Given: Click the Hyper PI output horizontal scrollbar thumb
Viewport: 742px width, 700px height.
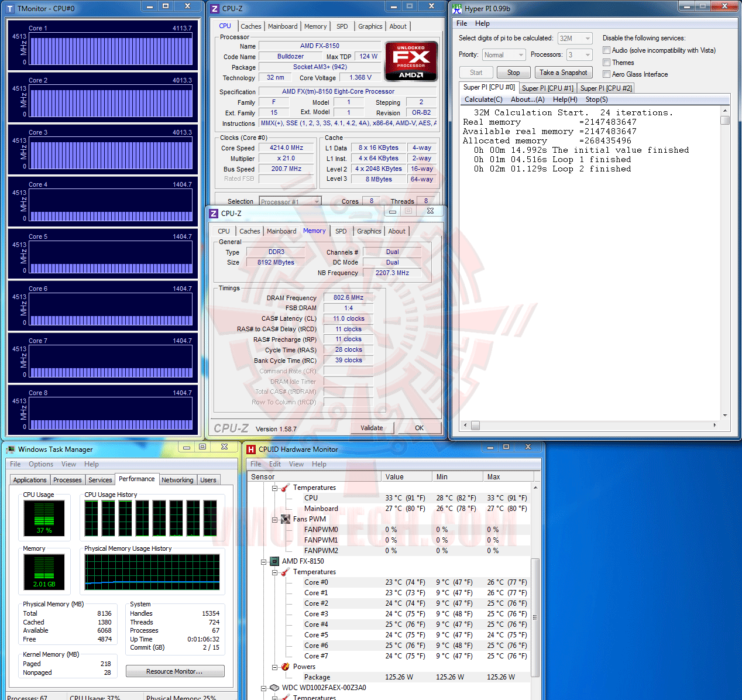Looking at the screenshot, I should 476,426.
